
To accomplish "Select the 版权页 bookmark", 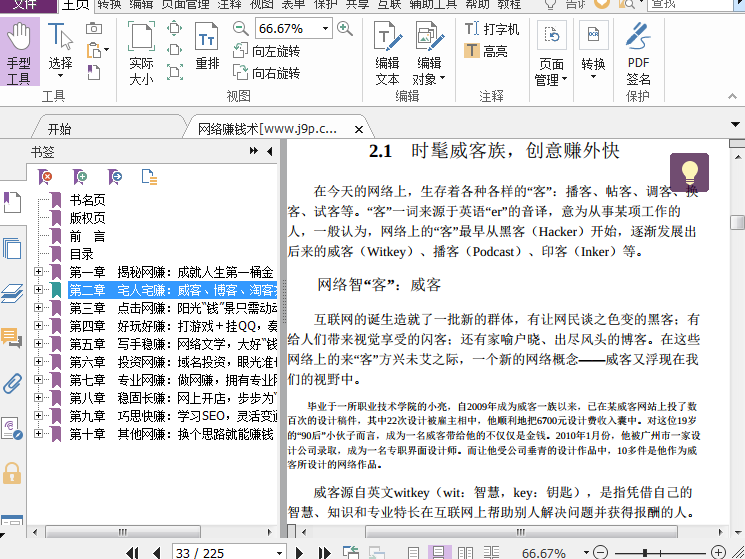I will click(x=87, y=218).
